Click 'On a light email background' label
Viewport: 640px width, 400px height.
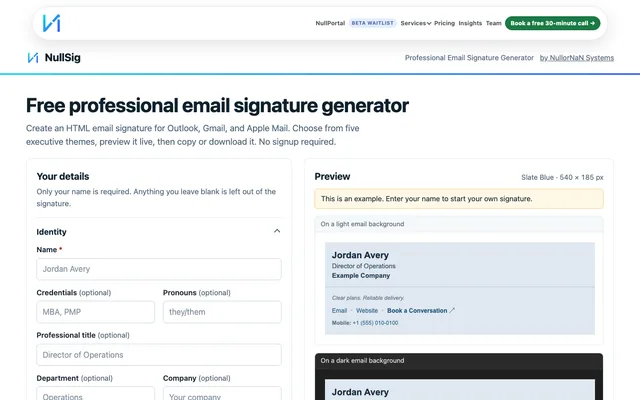pos(362,224)
